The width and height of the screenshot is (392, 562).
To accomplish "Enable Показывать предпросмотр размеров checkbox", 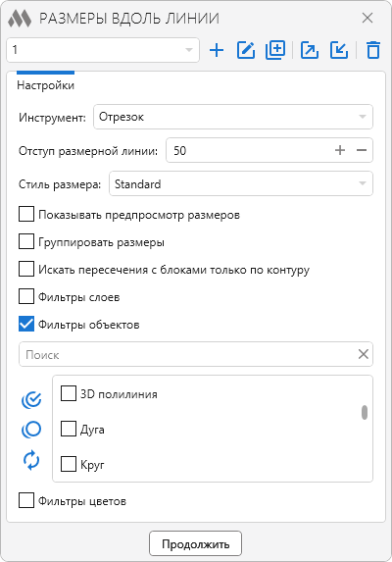I will coord(26,215).
